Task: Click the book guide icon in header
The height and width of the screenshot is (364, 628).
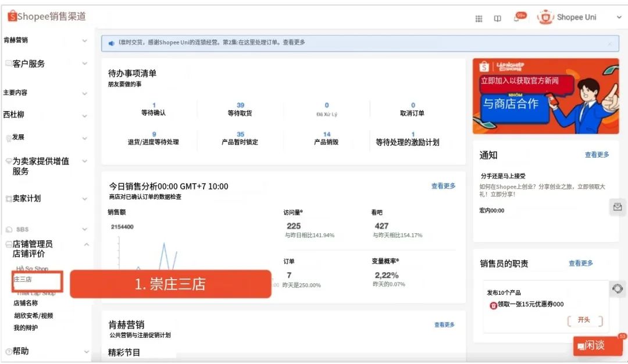Action: pos(497,19)
